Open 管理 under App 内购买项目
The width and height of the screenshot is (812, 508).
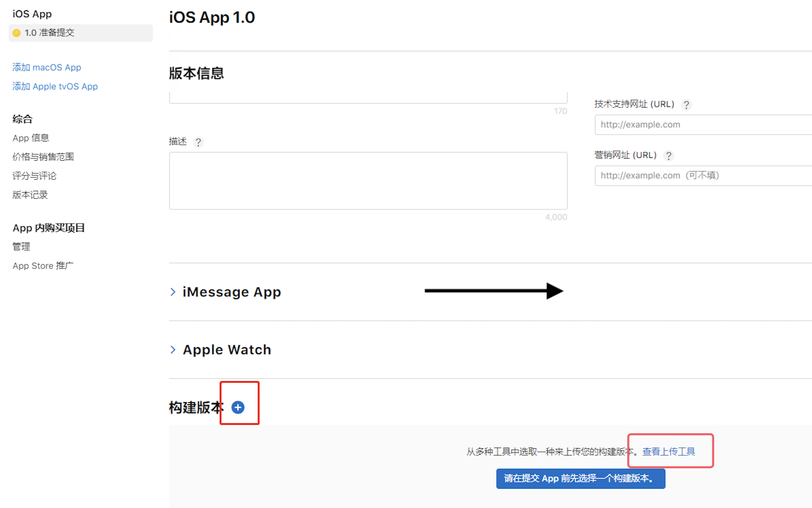(21, 246)
